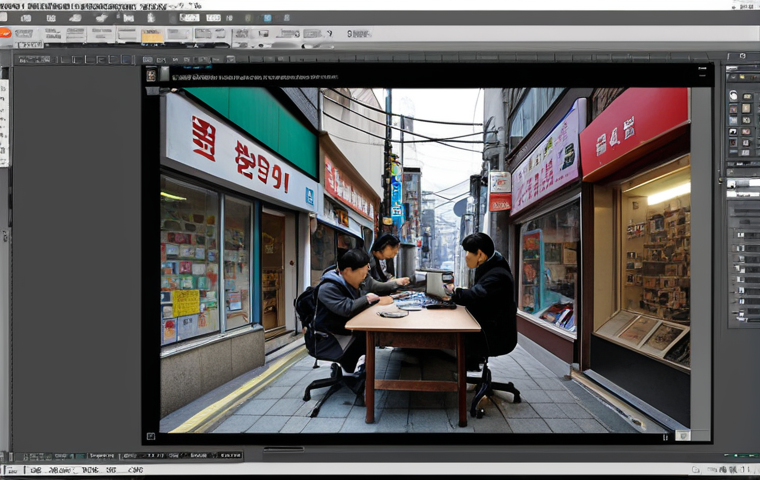
Task: Select the orange highlighted button in the ribbon
Action: point(153,36)
